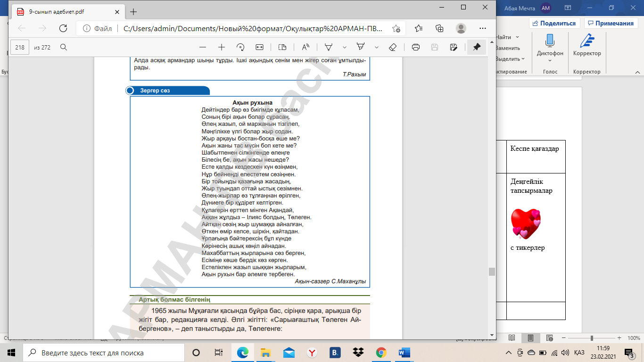Viewport: 644px width, 362px height.
Task: Open the Favorites list in Edge
Action: [419, 28]
